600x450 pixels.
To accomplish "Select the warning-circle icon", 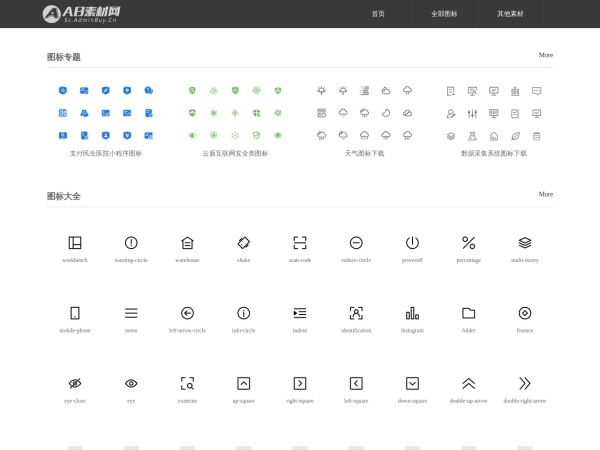I will click(x=131, y=243).
